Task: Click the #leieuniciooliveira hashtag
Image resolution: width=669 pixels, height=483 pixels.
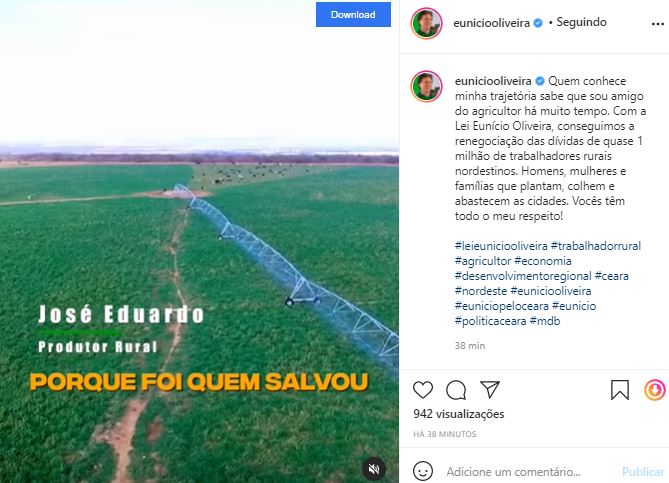Action: (501, 246)
